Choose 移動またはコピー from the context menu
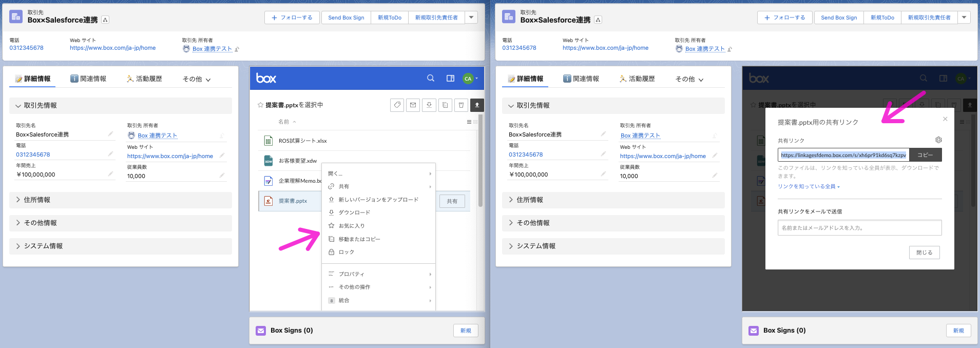 click(379, 239)
